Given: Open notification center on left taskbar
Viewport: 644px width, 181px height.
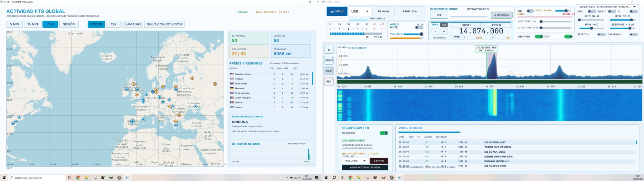Looking at the screenshot, I should tap(317, 177).
